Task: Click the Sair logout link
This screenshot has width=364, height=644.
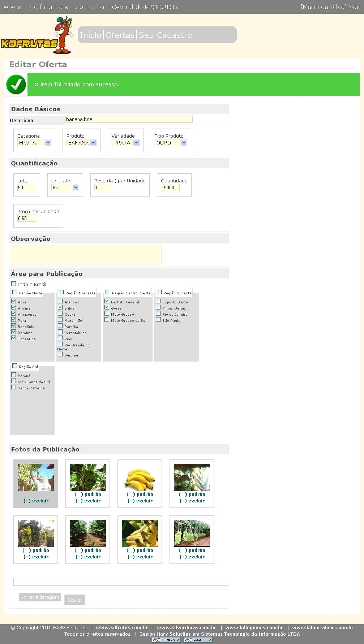Action: [x=354, y=7]
